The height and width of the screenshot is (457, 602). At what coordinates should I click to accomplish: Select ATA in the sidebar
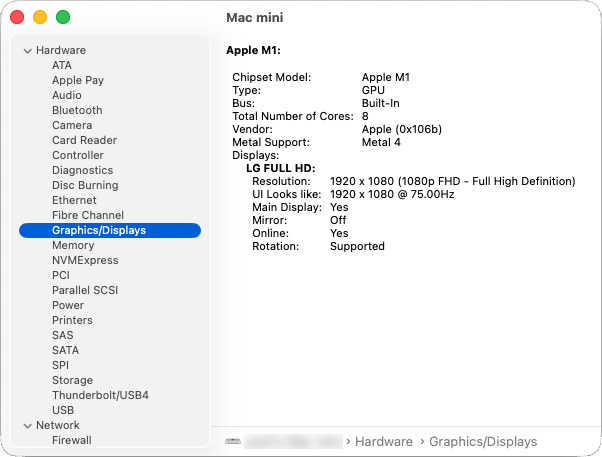(x=62, y=65)
